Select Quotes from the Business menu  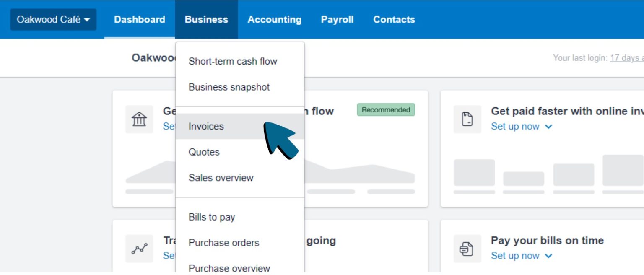click(204, 152)
